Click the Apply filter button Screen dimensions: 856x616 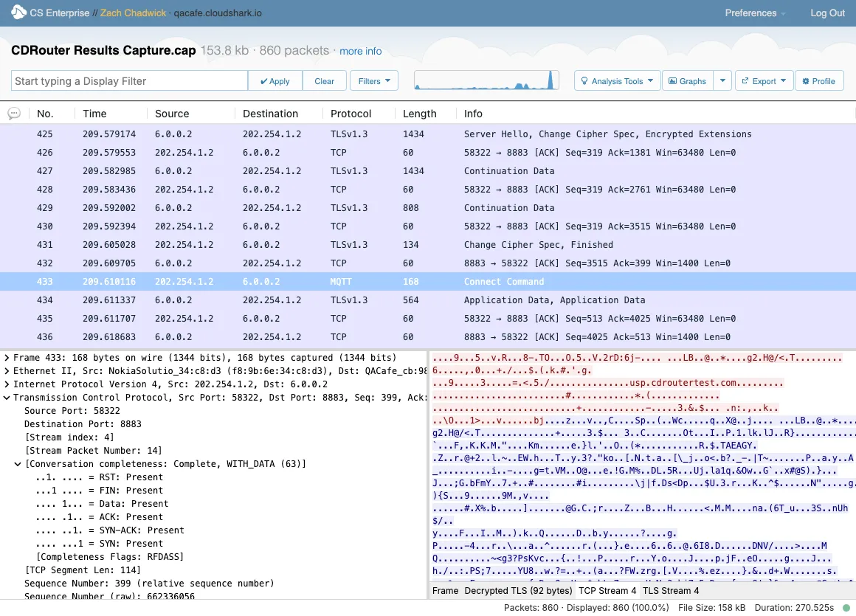275,81
